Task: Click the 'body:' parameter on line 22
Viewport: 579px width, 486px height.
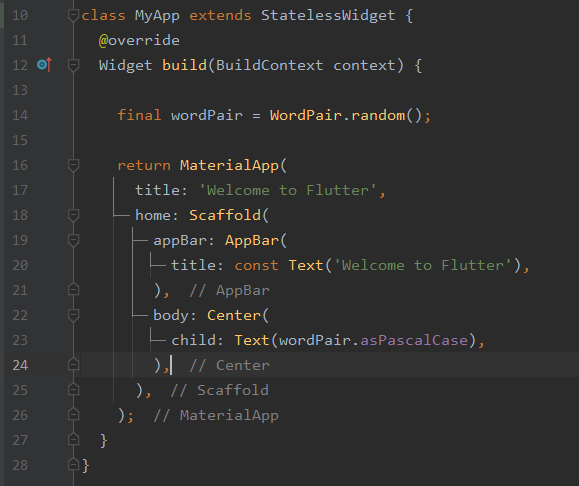Action: (175, 315)
